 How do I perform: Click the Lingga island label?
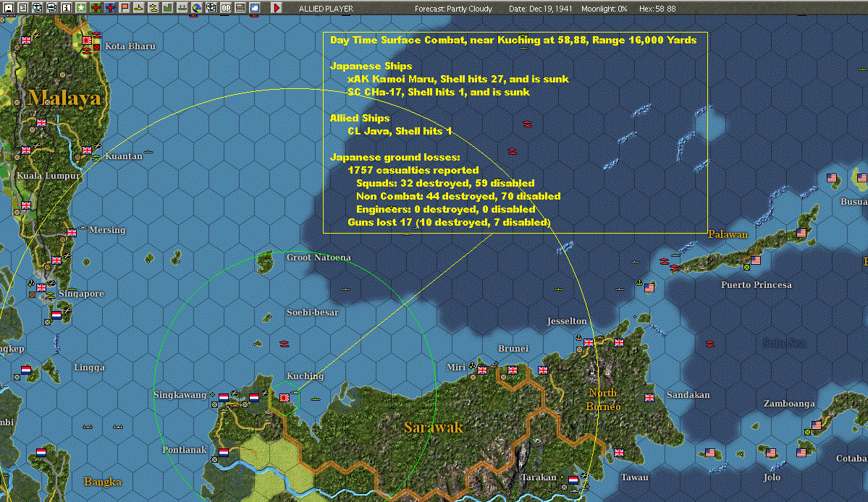tap(89, 367)
